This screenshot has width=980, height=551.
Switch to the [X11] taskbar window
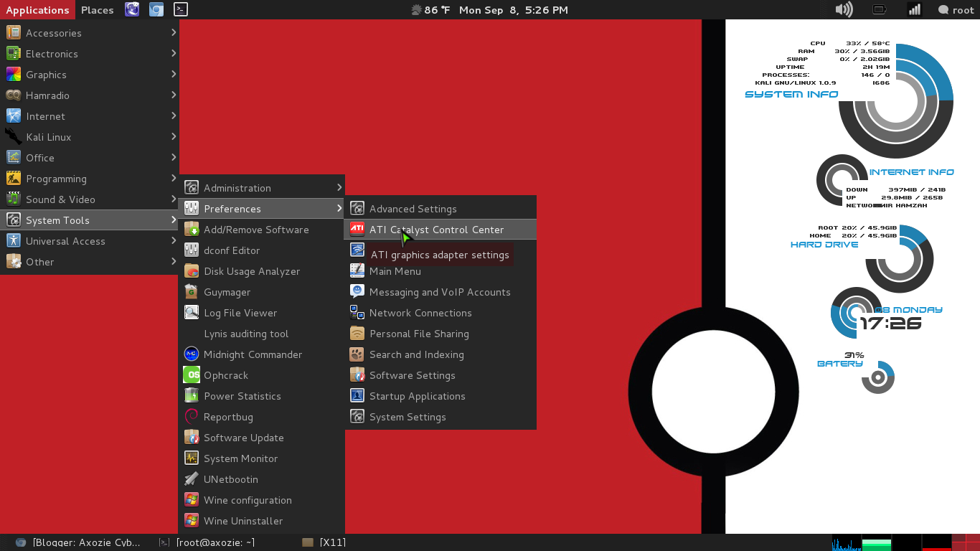[324, 542]
